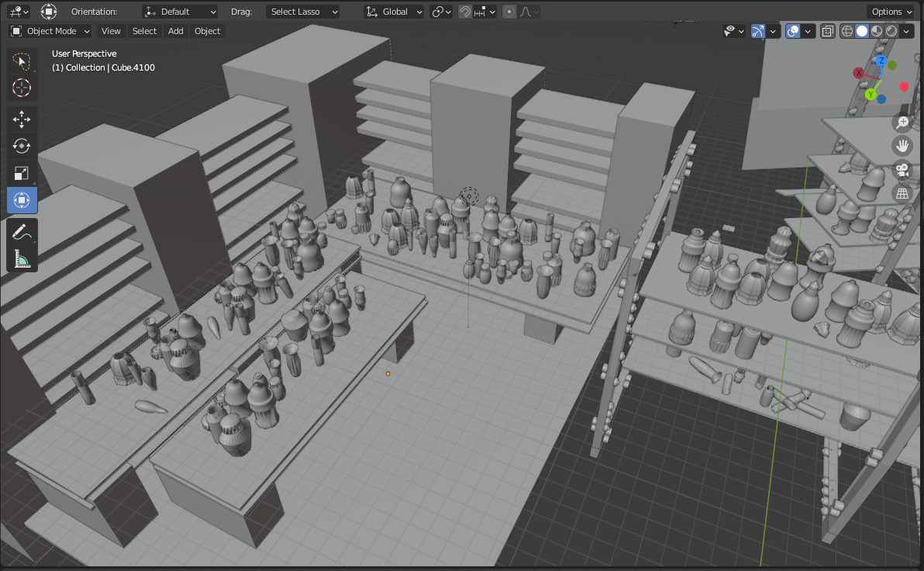Select Material Preview viewport shading
Viewport: 924px width, 571px height.
pos(877,31)
